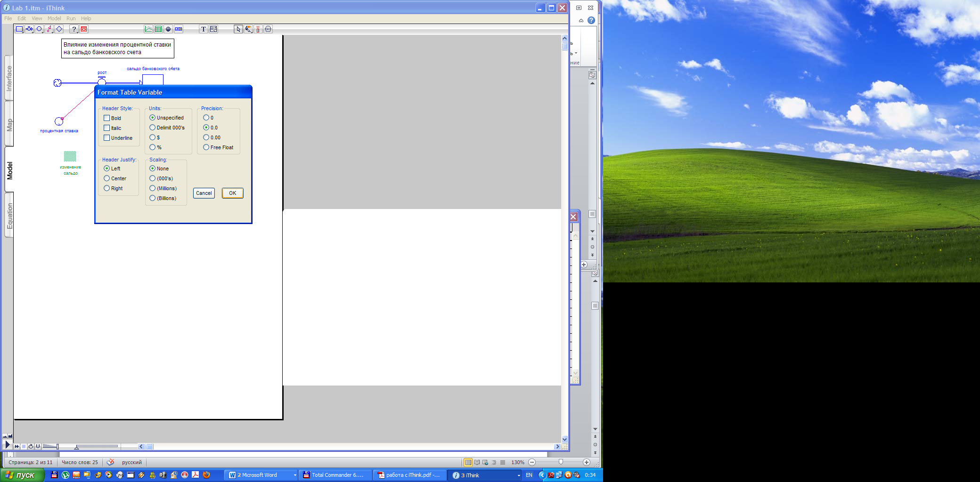Click Cancel in Format Table Variable dialog

pyautogui.click(x=204, y=193)
